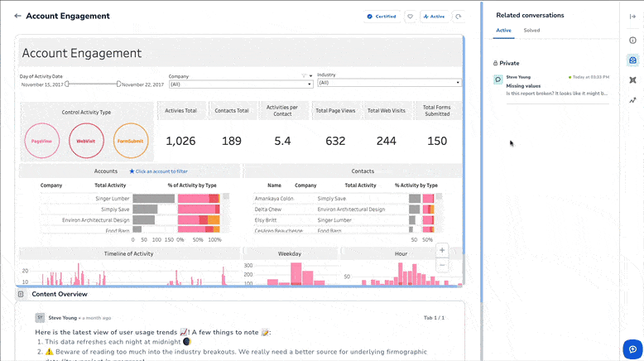Click the Certified badge button
Screen dimensions: 644x361
pos(381,16)
